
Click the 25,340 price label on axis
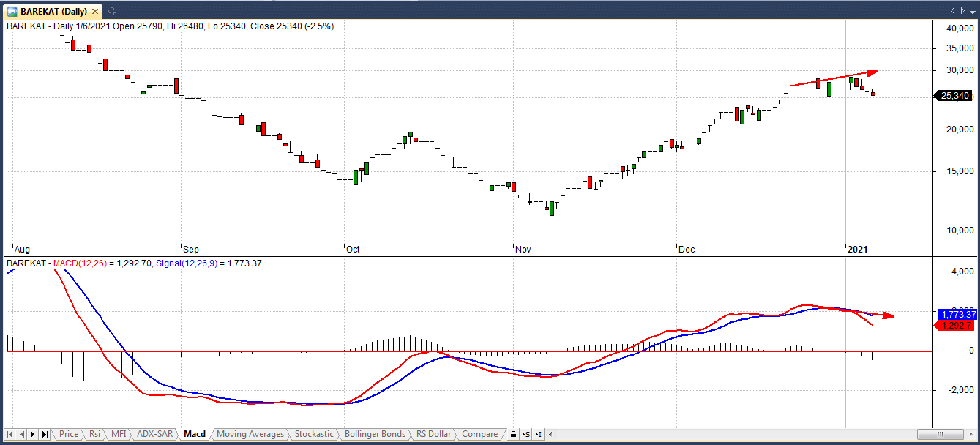pyautogui.click(x=954, y=95)
